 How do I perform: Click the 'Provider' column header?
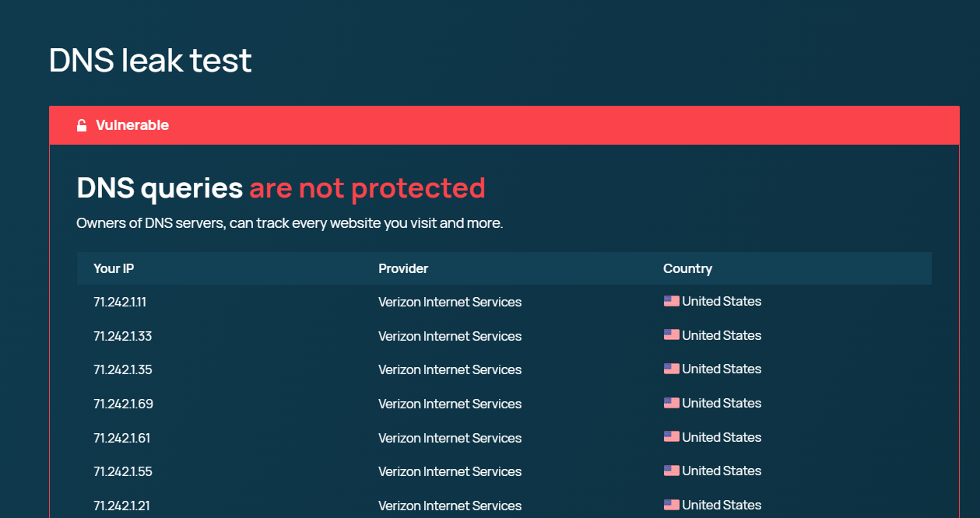pyautogui.click(x=403, y=268)
